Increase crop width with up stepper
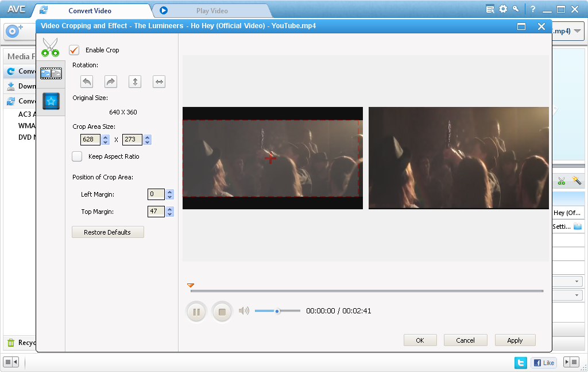 point(106,137)
